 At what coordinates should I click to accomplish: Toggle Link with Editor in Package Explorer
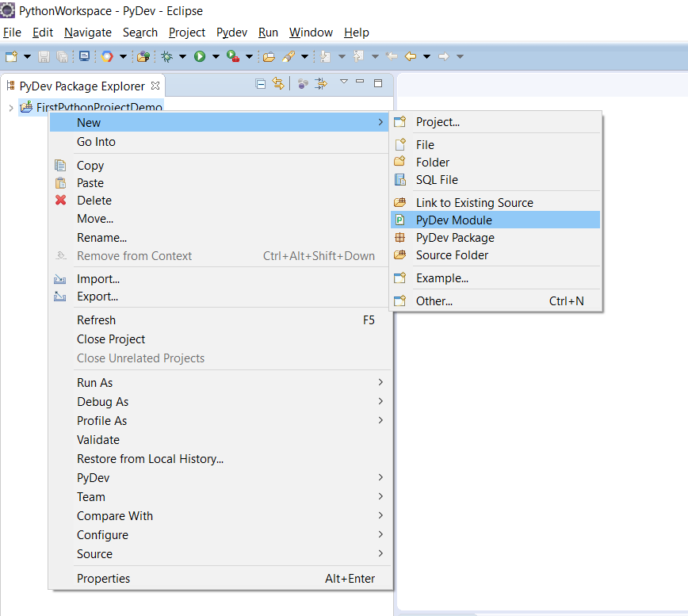[x=277, y=84]
